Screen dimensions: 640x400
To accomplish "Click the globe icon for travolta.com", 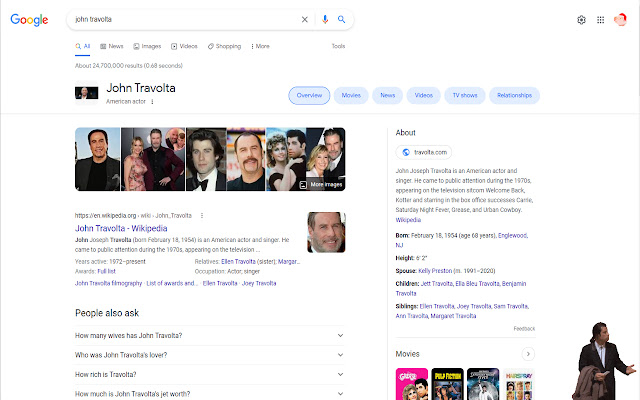I will (x=406, y=152).
